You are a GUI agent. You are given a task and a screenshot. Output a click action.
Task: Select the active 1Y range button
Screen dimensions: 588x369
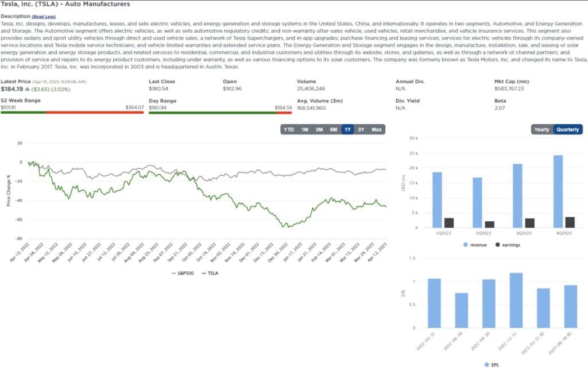347,129
